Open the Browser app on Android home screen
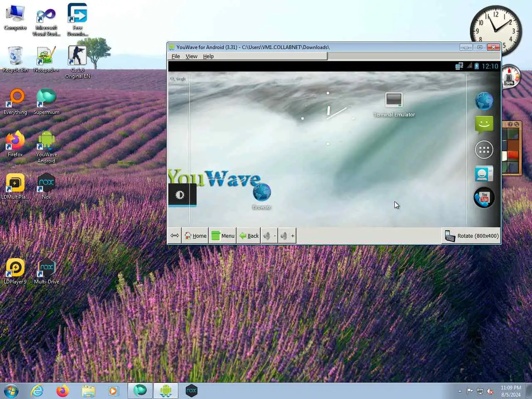 coord(262,196)
